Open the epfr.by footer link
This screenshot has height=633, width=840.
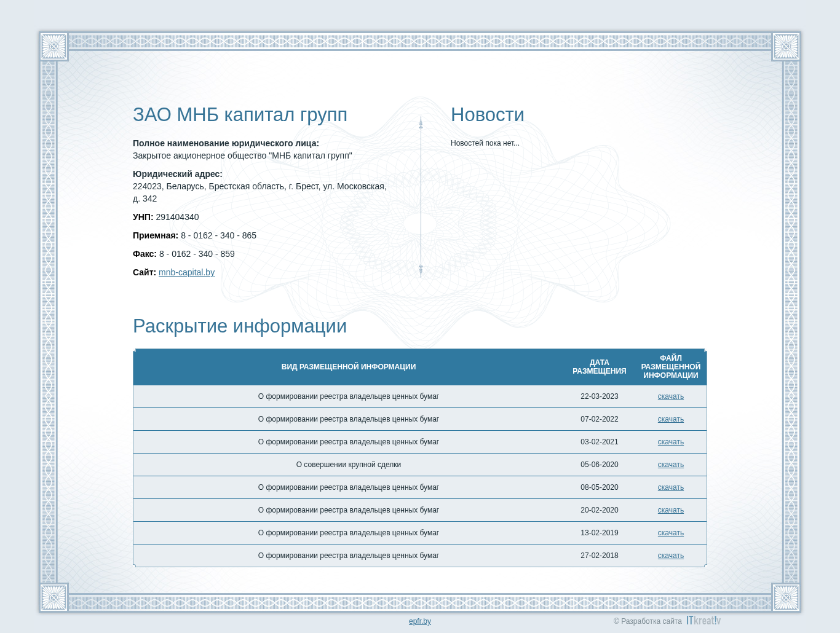pyautogui.click(x=420, y=621)
